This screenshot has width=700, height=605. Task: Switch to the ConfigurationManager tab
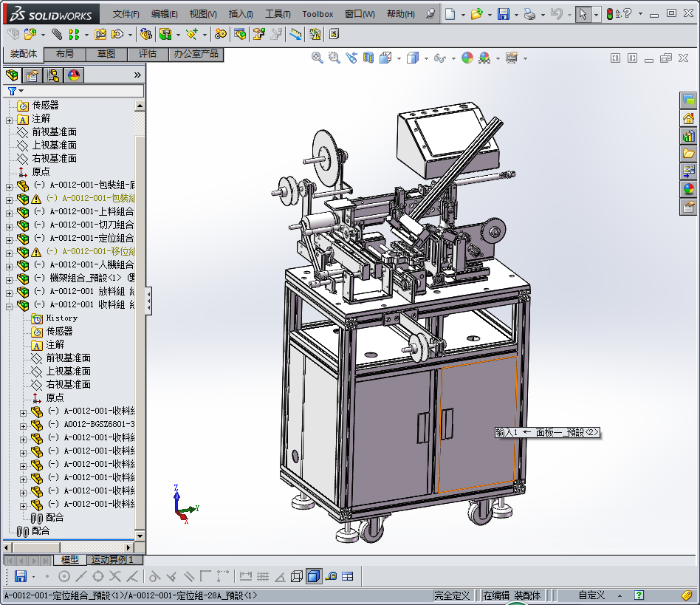click(53, 75)
